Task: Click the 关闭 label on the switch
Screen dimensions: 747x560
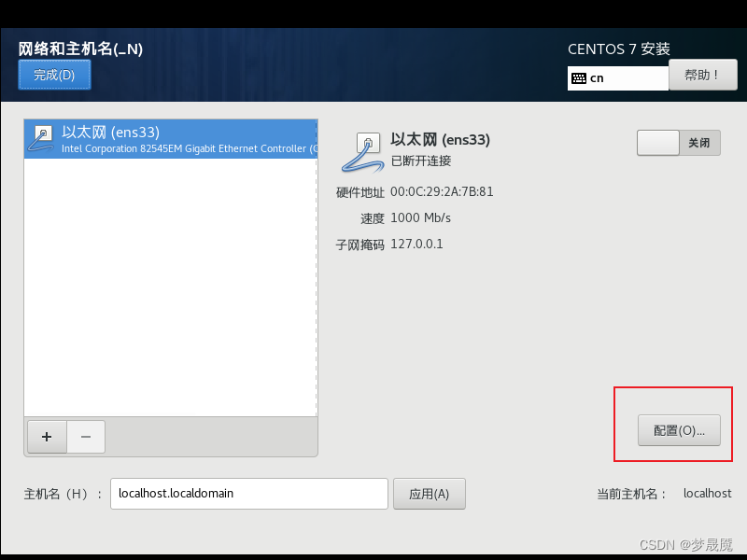Action: pos(698,143)
